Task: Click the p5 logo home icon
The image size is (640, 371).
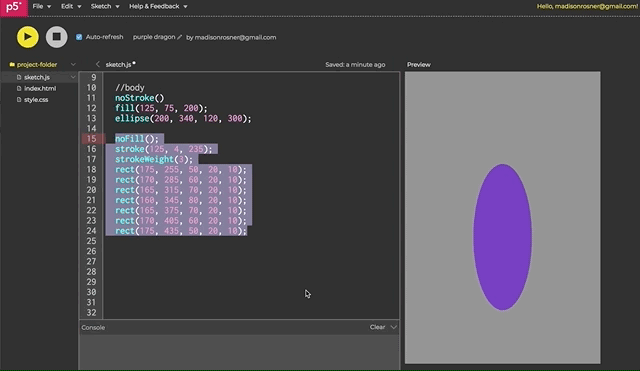Action: tap(14, 8)
